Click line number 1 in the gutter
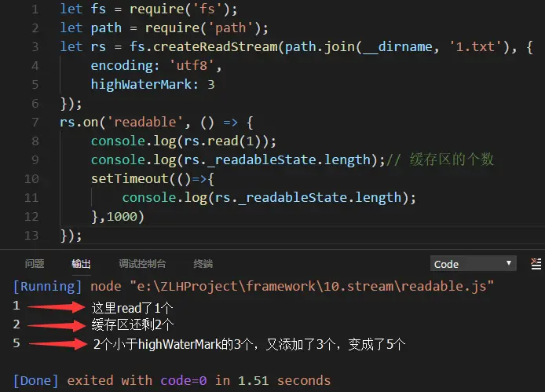 (35, 9)
